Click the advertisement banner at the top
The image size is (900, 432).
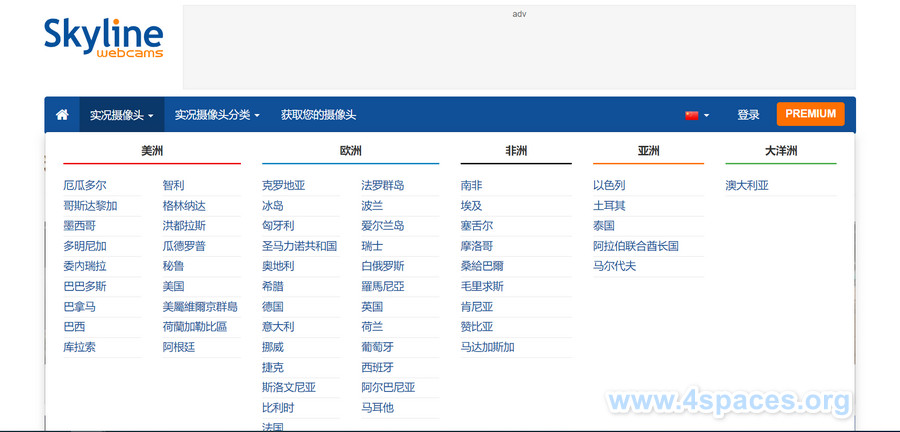[x=518, y=47]
